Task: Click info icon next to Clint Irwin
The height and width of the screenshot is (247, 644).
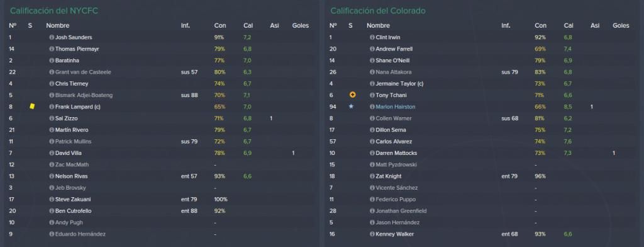Action: point(372,37)
